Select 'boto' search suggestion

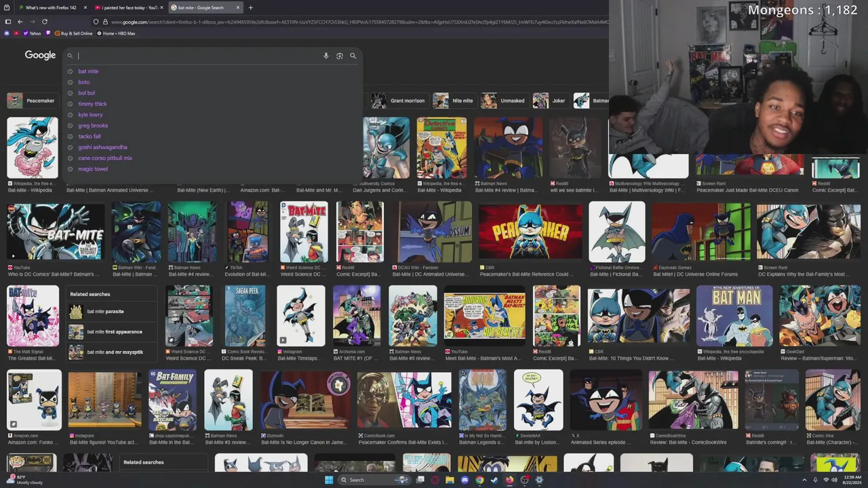tap(84, 82)
